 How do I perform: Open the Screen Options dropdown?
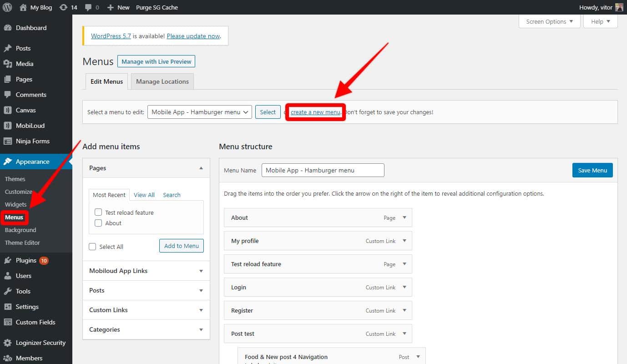tap(550, 21)
